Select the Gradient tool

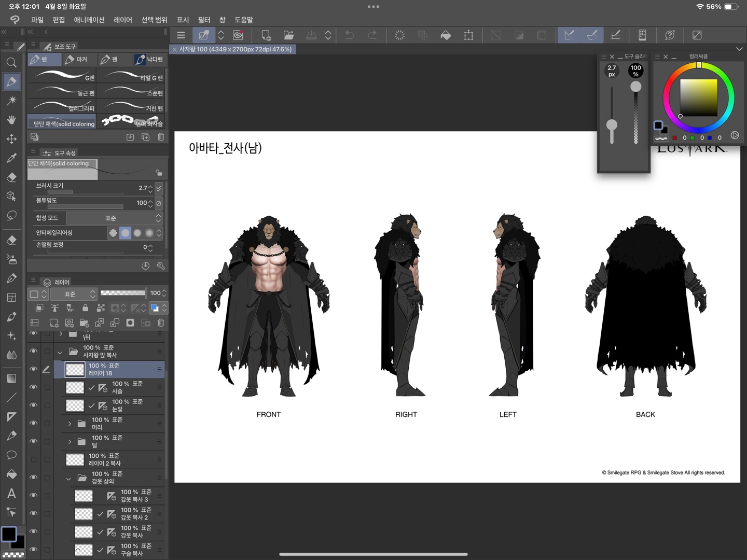11,379
